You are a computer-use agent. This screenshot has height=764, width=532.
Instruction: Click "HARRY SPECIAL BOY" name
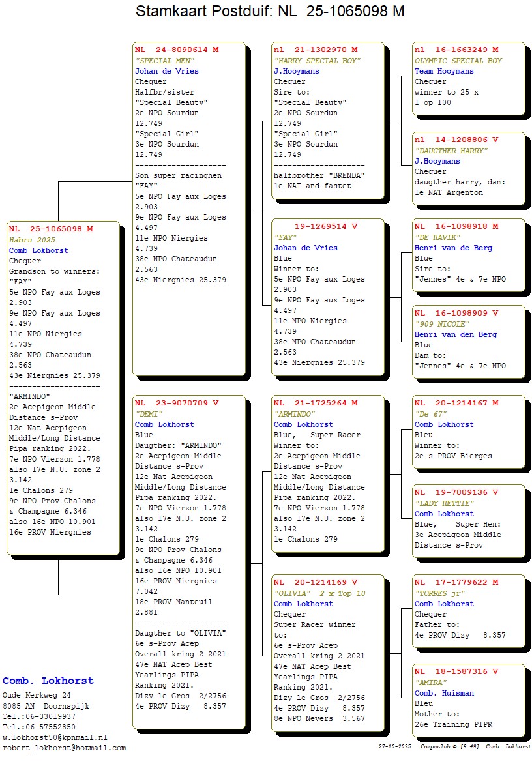(317, 61)
